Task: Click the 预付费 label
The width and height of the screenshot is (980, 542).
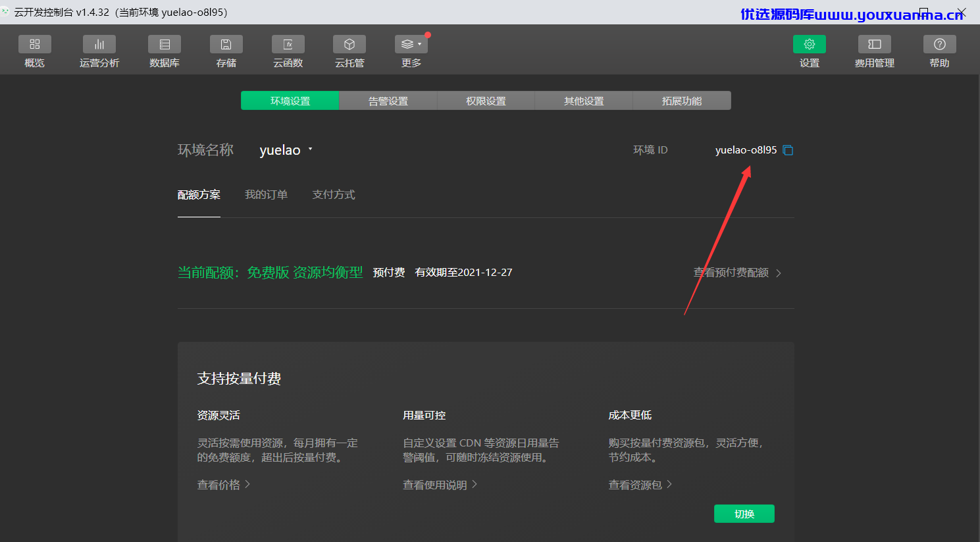Action: [x=389, y=273]
